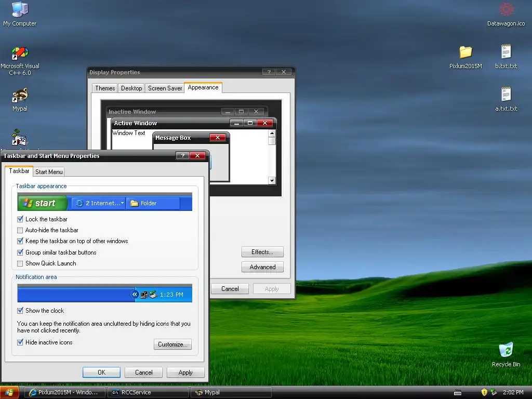Open the Themes tab in Display Properties
The height and width of the screenshot is (399, 532).
coord(105,88)
